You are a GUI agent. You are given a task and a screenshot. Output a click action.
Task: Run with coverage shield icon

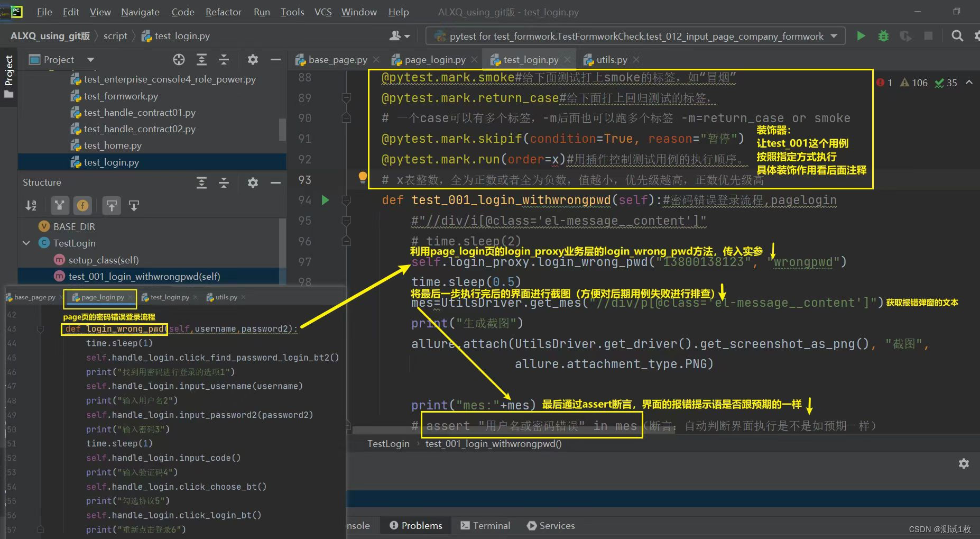(x=905, y=36)
